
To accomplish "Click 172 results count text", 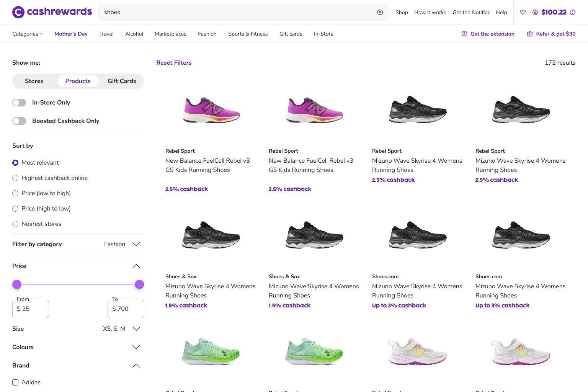I will coord(560,63).
